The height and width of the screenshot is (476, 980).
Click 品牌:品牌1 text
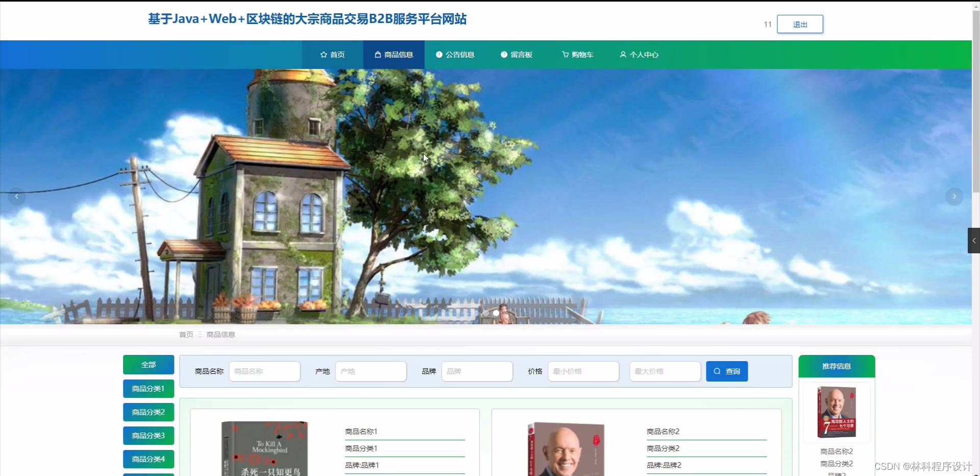[362, 465]
